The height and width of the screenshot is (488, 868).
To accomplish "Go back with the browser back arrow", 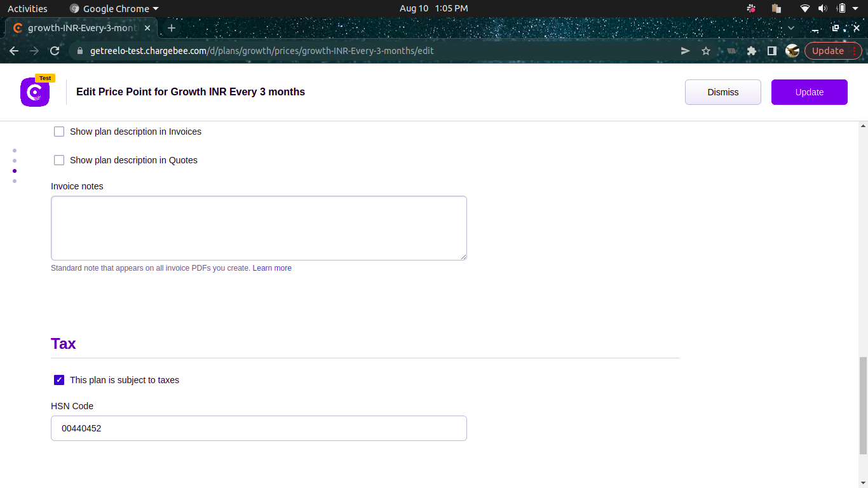I will 14,50.
